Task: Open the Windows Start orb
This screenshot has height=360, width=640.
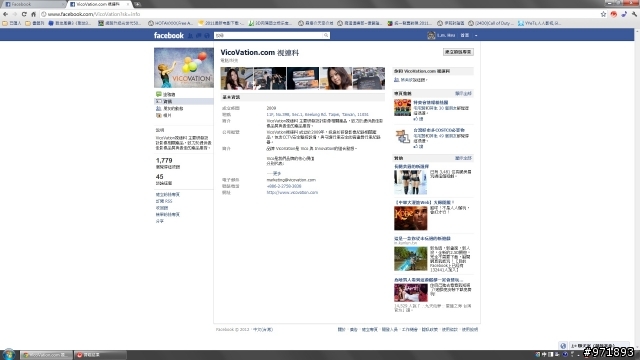Action: (9, 354)
